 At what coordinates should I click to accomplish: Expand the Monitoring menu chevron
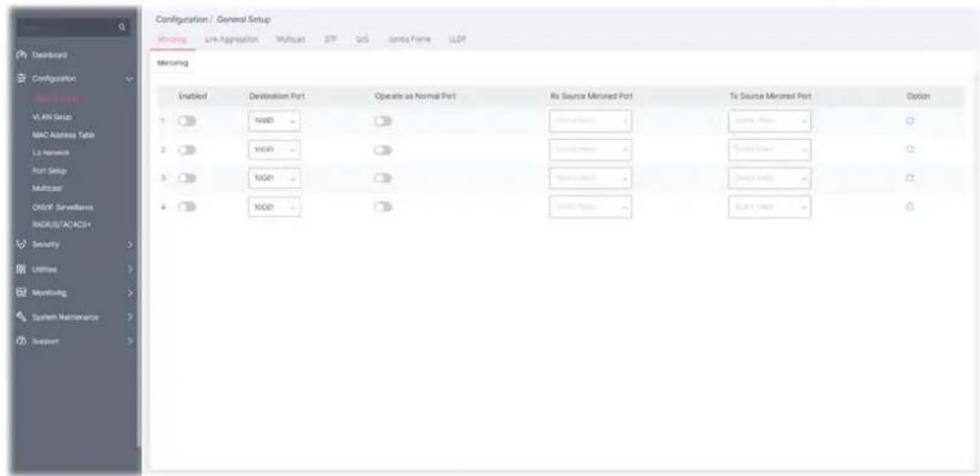tap(130, 292)
